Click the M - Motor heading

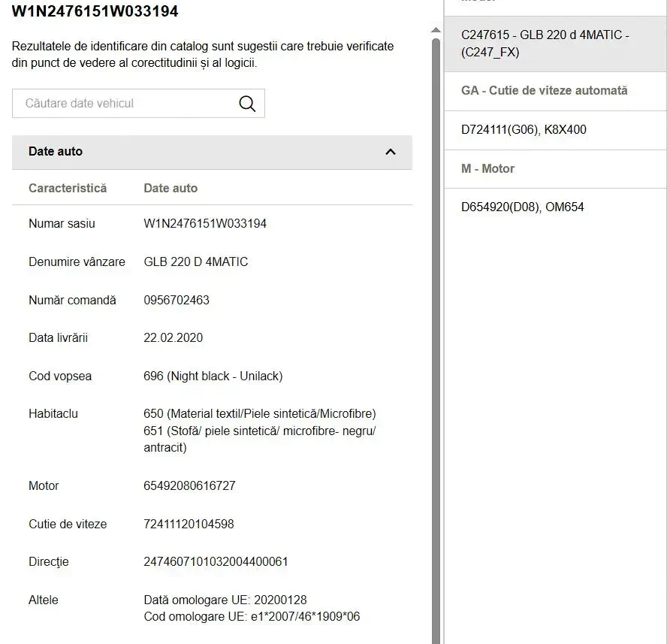coord(487,168)
